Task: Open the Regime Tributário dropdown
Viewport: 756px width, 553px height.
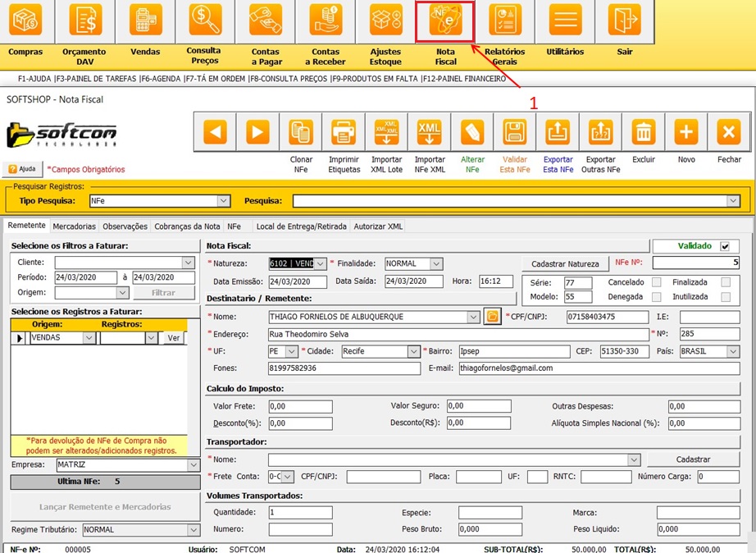Action: point(193,530)
